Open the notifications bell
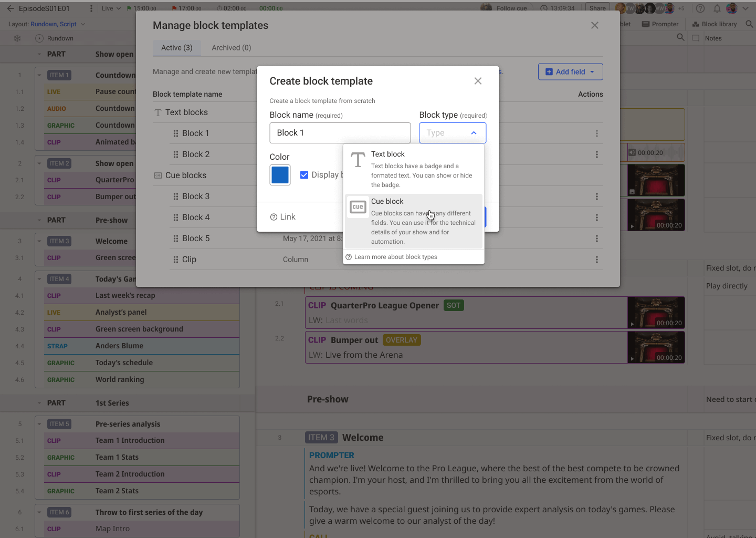This screenshot has height=538, width=756. (x=717, y=8)
